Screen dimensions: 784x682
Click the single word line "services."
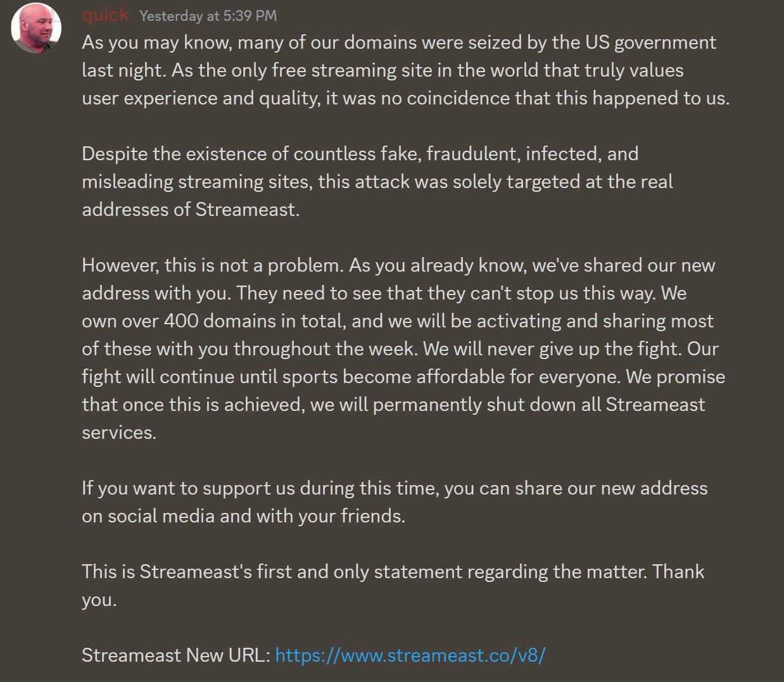point(119,433)
